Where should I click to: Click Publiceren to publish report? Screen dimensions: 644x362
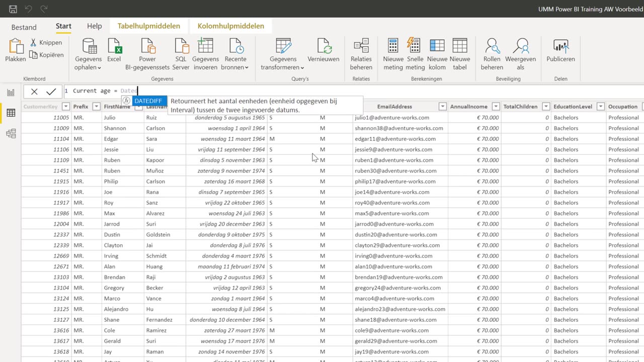click(x=560, y=50)
